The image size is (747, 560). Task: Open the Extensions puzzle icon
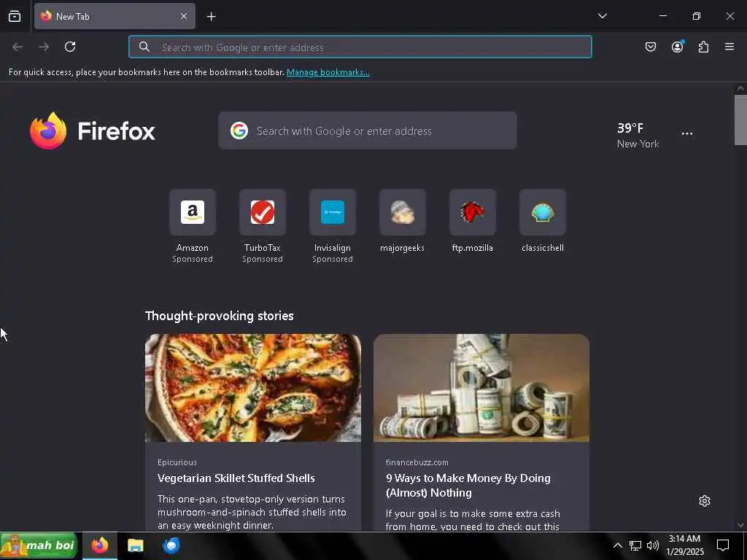pyautogui.click(x=703, y=47)
